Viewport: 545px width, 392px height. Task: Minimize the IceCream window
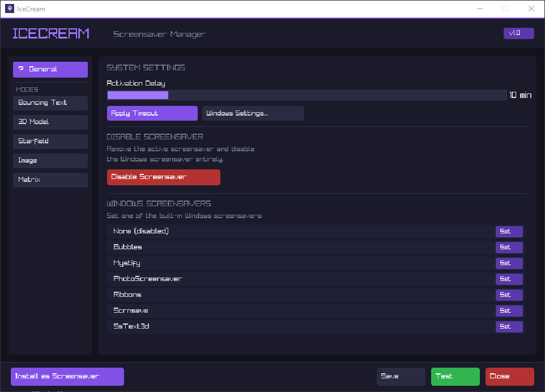tap(480, 8)
